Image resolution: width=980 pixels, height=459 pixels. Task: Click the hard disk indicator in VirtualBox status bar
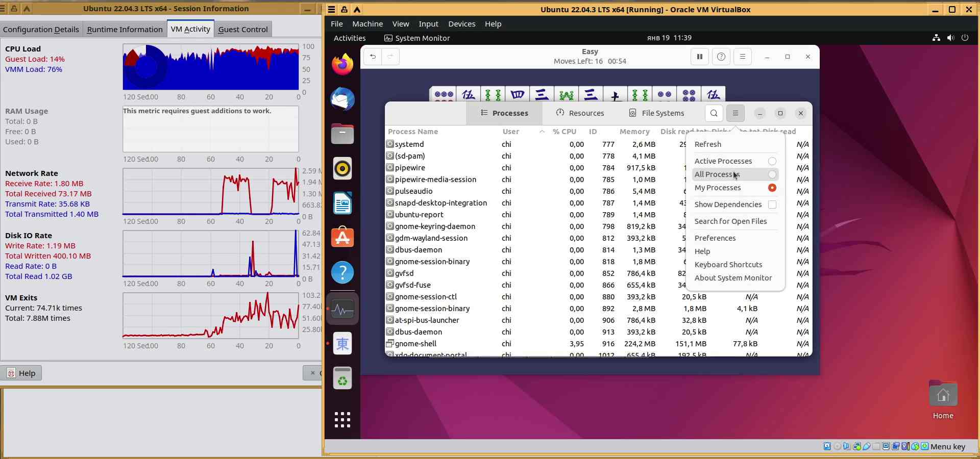point(827,446)
